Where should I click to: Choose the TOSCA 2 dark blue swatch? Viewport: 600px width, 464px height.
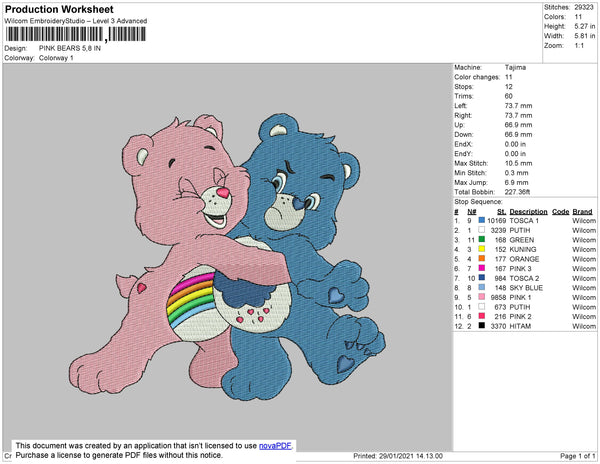(x=482, y=278)
